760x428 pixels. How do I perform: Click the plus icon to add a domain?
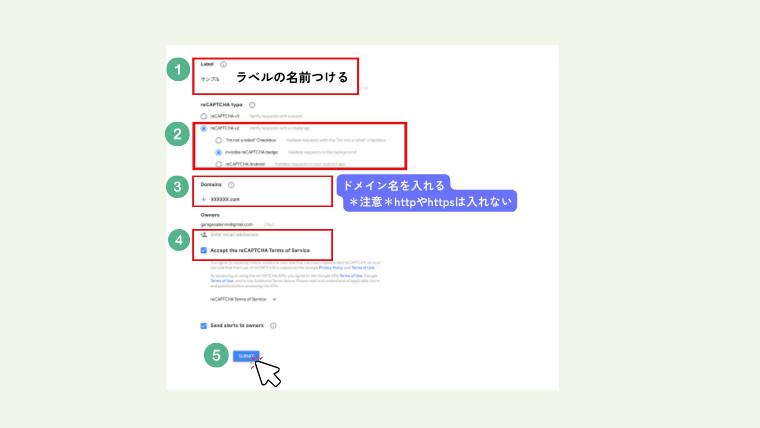[x=203, y=200]
